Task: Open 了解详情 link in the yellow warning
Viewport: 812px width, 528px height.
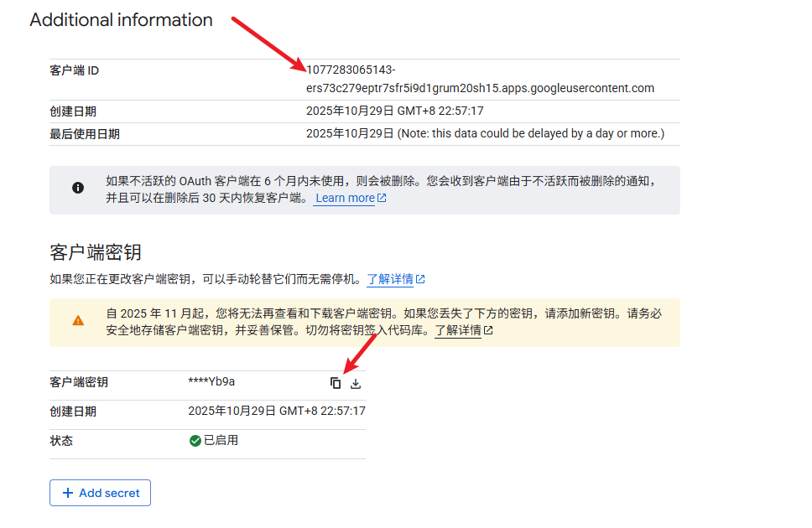Action: pyautogui.click(x=457, y=330)
